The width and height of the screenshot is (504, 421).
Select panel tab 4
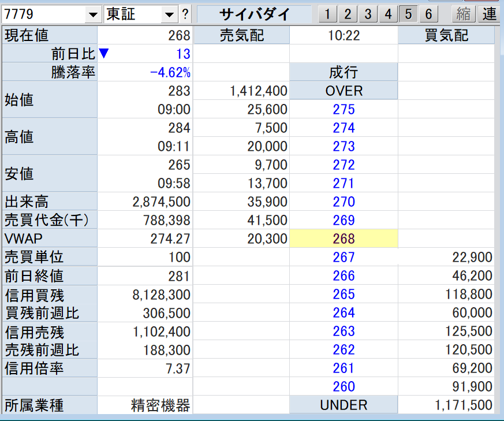pos(388,14)
